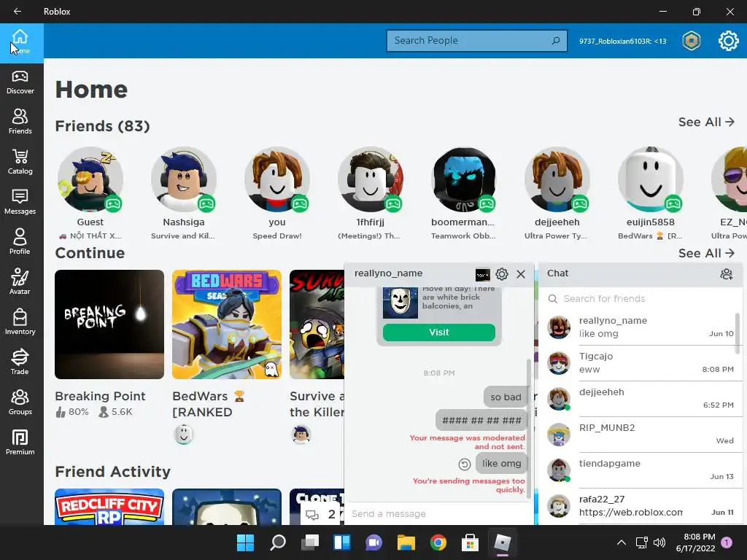Click the 'so bad' chat message
747x560 pixels.
click(x=506, y=397)
